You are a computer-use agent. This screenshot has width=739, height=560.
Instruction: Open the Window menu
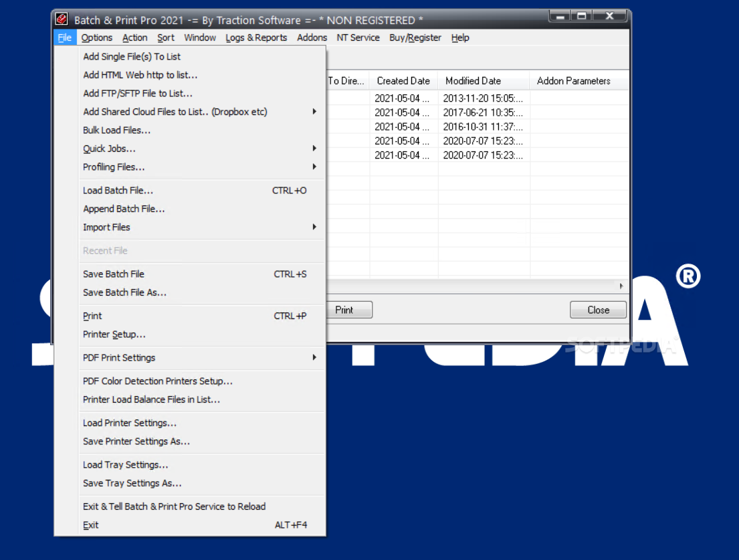tap(200, 37)
